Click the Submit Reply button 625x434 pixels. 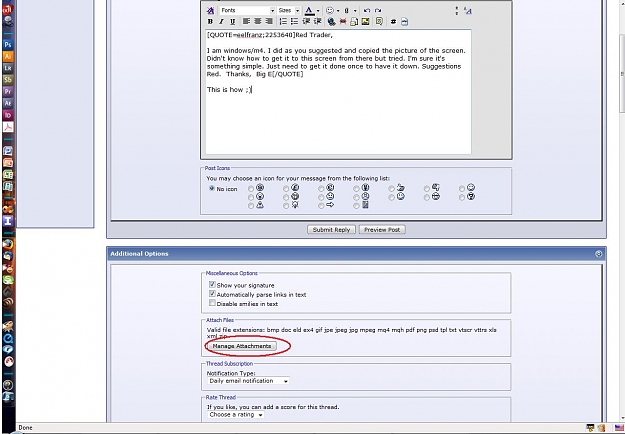pyautogui.click(x=331, y=230)
